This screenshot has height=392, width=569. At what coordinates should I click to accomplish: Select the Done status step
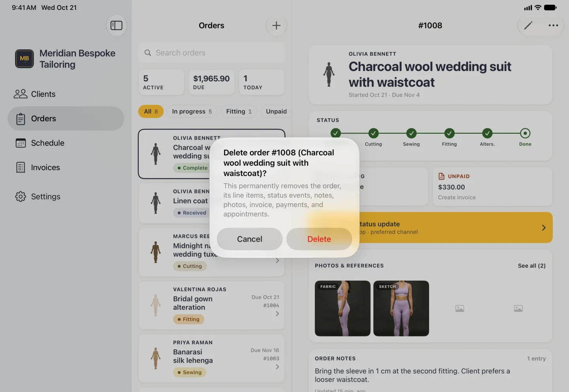click(x=525, y=133)
